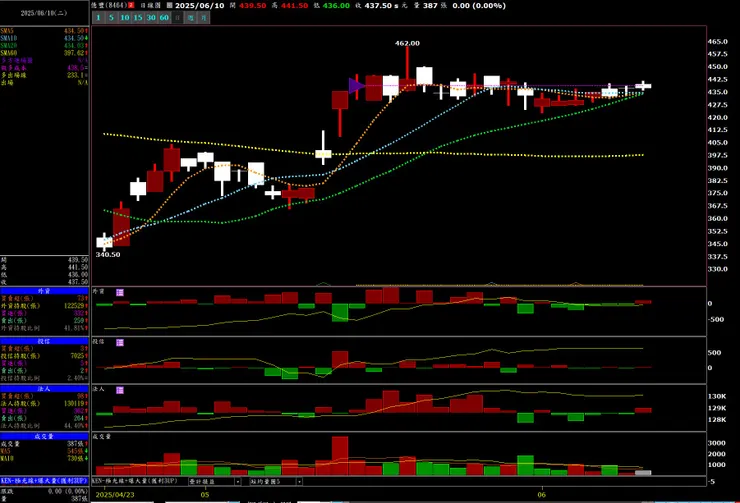Click the SMA60 value 397.62
This screenshot has width=740, height=503.
point(75,53)
